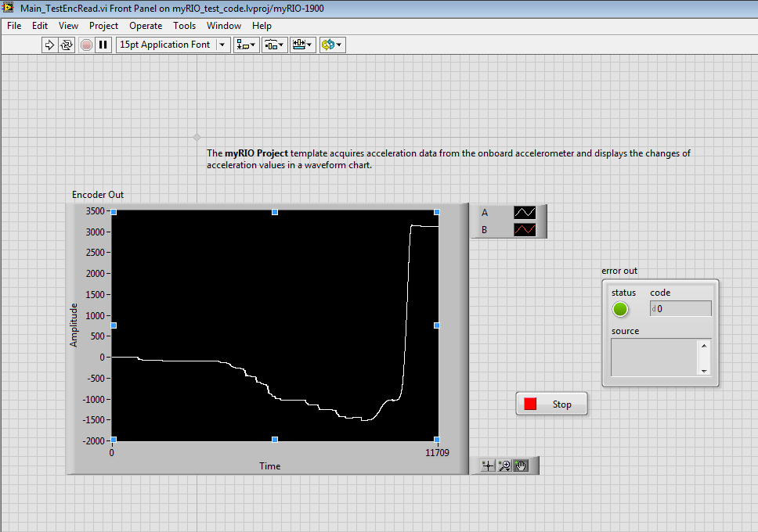Select the graph zoom tool
The height and width of the screenshot is (532, 758).
pos(504,465)
